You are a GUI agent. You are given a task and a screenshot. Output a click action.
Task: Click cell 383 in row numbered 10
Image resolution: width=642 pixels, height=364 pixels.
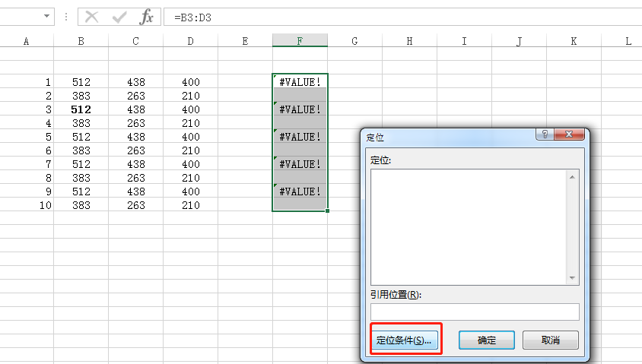[81, 205]
